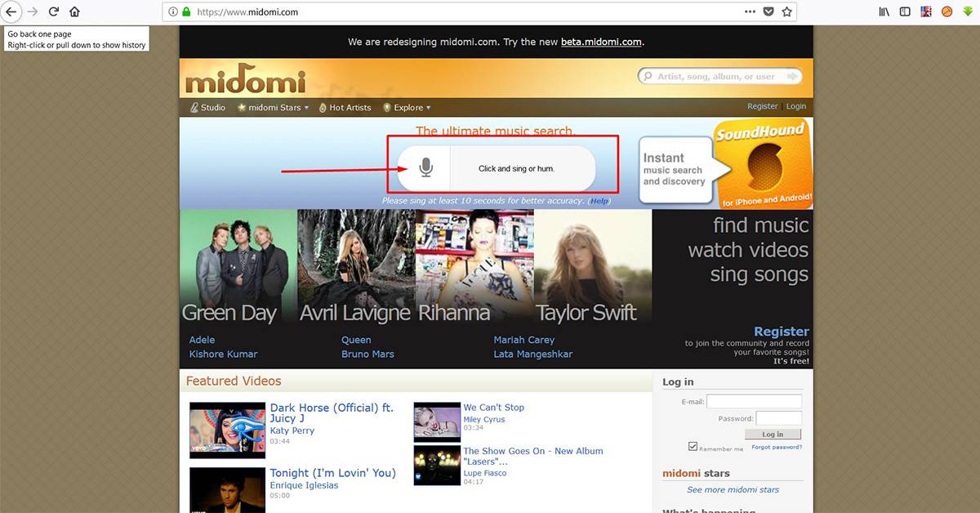Click the search arrow in midomi search box
This screenshot has width=980, height=513.
791,76
